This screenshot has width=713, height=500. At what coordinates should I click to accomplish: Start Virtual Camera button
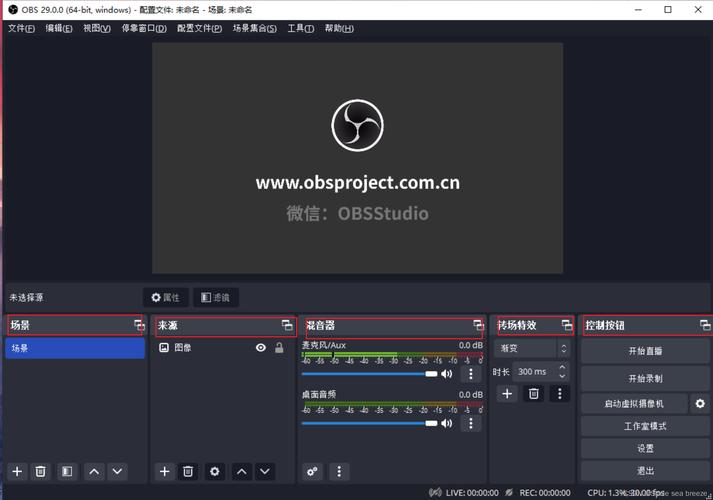pyautogui.click(x=634, y=404)
